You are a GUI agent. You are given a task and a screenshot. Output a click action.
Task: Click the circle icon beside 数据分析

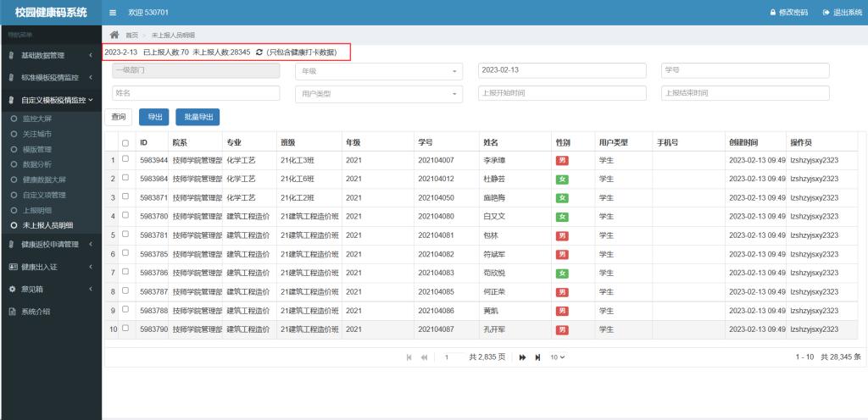pos(14,164)
